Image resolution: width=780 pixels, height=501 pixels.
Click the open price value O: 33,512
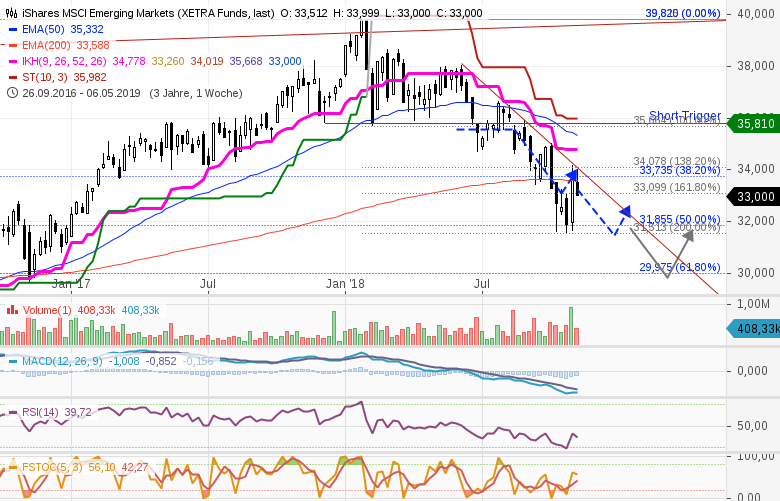tap(303, 13)
